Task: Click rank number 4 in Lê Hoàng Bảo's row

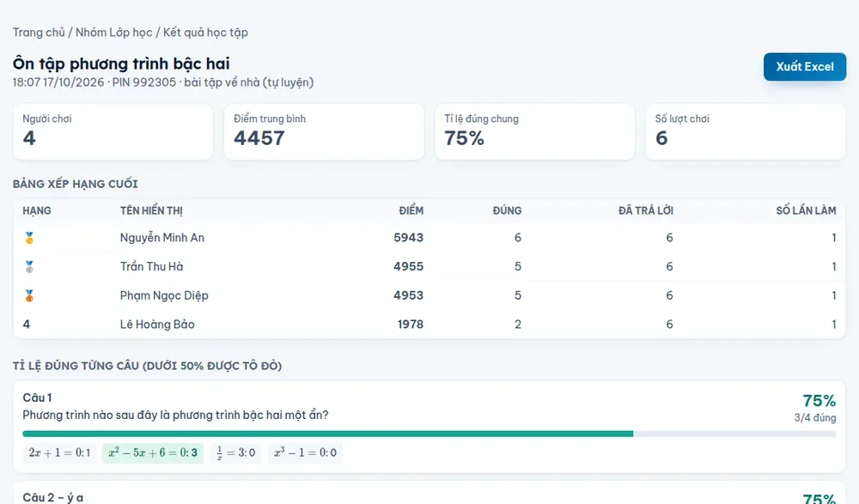Action: coord(27,325)
